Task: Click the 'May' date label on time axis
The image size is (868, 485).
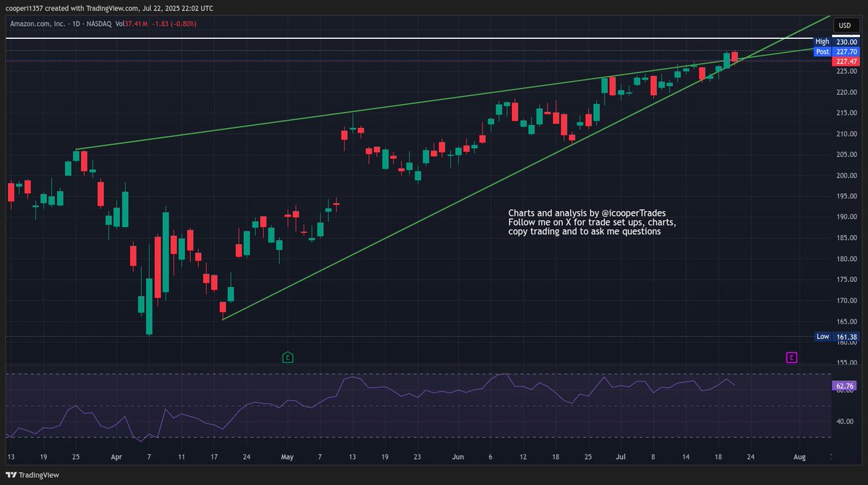Action: (288, 457)
